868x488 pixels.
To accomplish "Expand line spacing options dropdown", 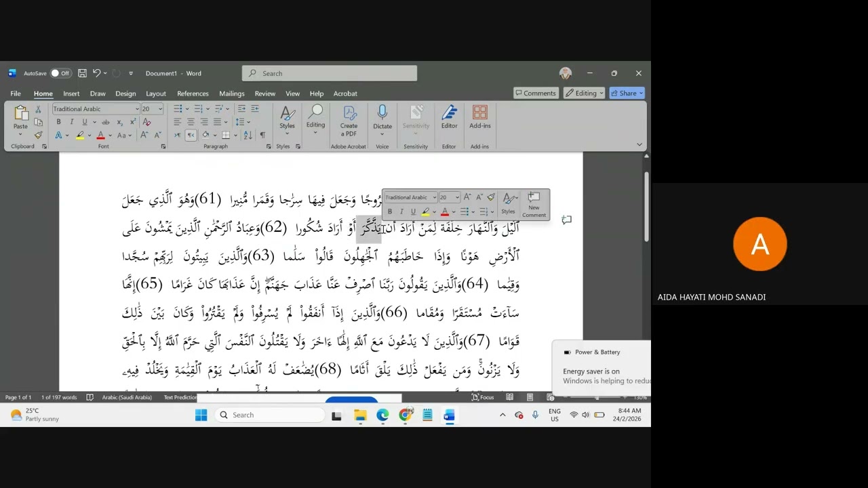I will [250, 122].
